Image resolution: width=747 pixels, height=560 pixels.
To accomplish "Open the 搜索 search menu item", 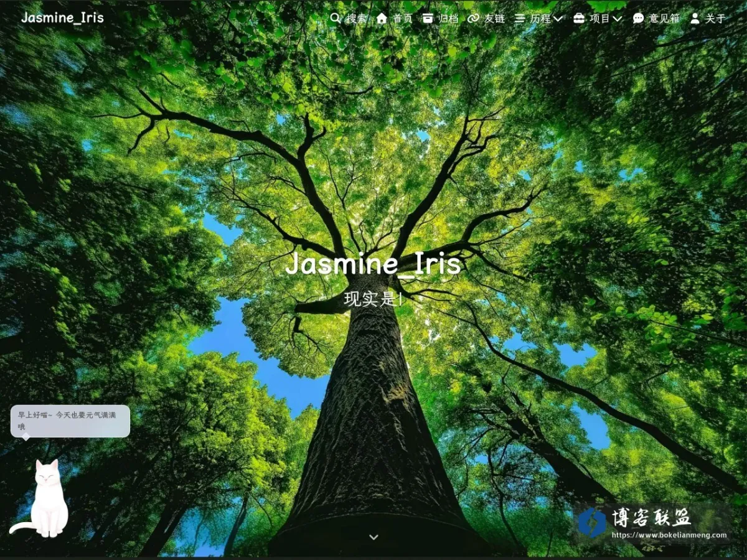I will point(357,18).
